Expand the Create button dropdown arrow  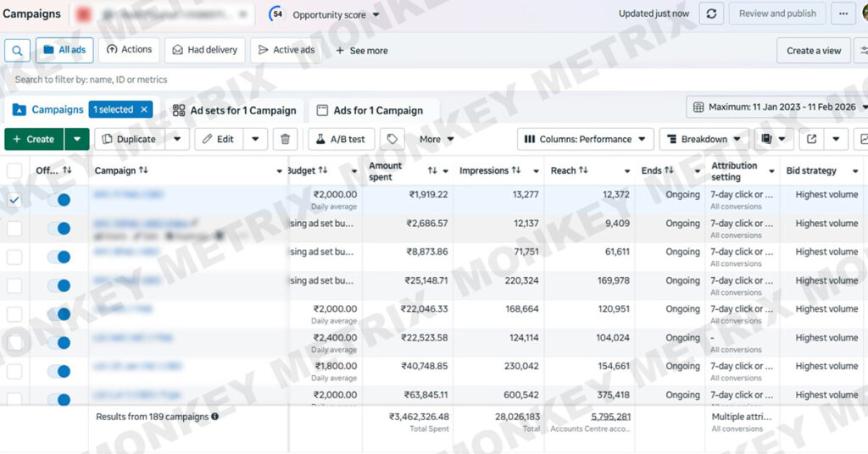coord(77,139)
